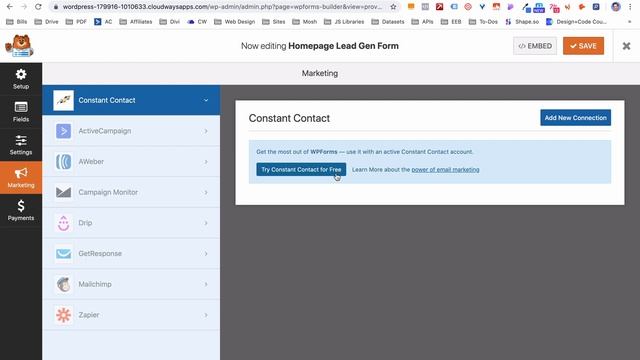Open the Web Design bookmark folder
The image size is (640, 360).
pyautogui.click(x=234, y=22)
